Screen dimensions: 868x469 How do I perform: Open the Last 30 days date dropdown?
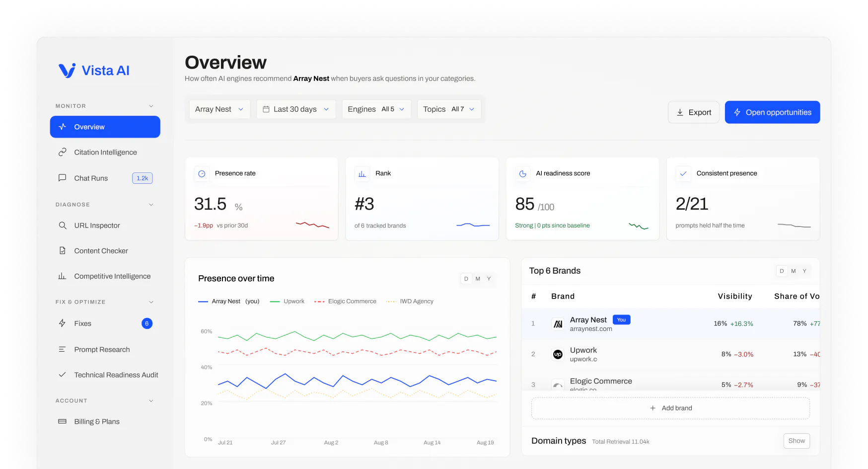click(296, 109)
